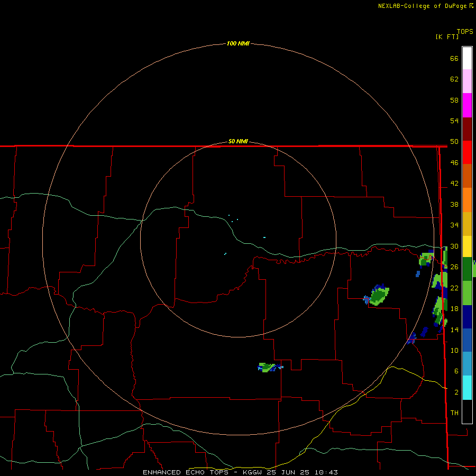Click the legend value "6"
Screen dimensions: 476x476
pos(456,371)
